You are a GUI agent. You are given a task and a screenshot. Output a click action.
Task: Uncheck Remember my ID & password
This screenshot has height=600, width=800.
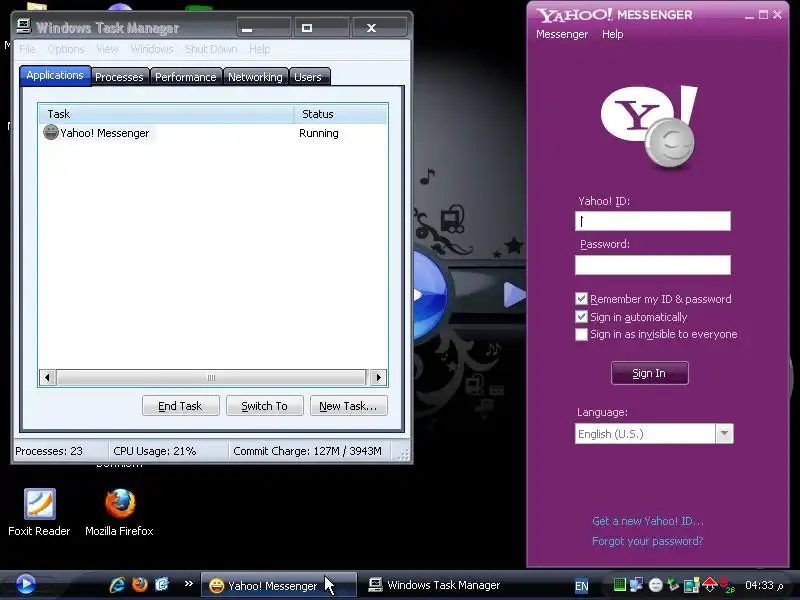[581, 298]
